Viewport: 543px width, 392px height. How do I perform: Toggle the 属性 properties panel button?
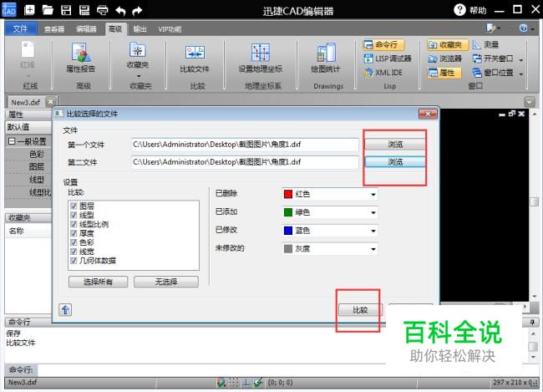(x=444, y=73)
